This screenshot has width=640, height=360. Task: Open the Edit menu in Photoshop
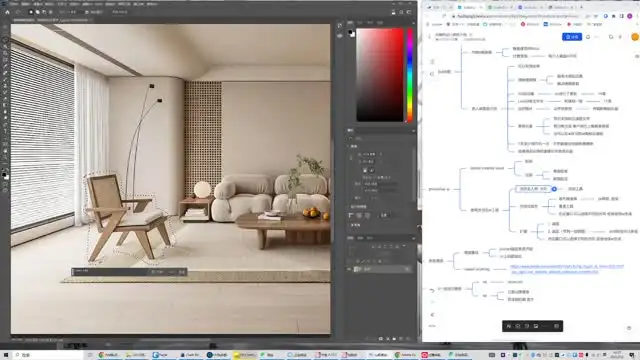[25, 4]
